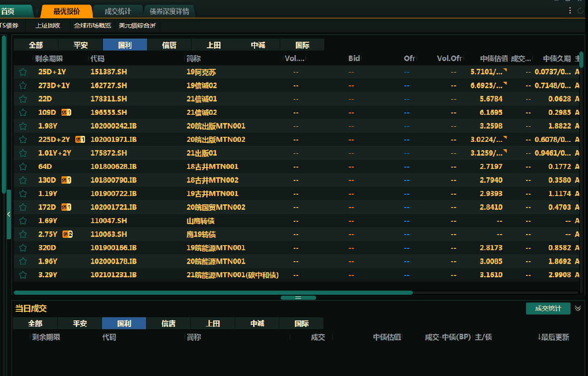Toggle favorite star for 21出版01
This screenshot has width=588, height=376.
coord(23,153)
